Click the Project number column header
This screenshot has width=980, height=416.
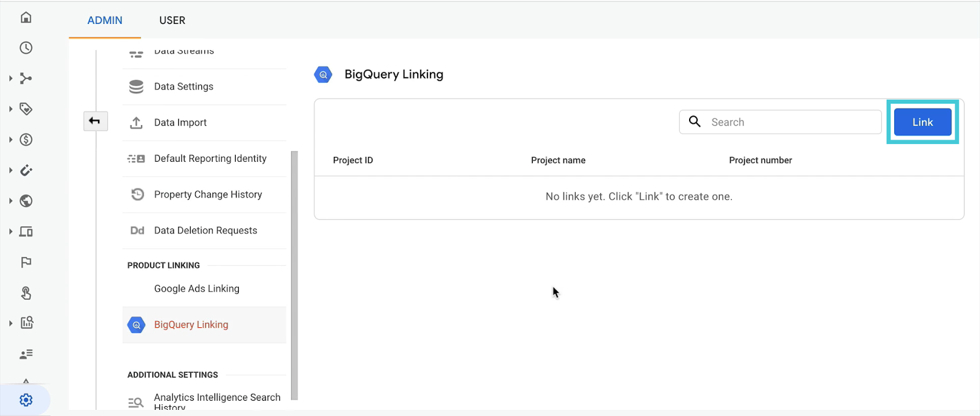[x=760, y=161]
